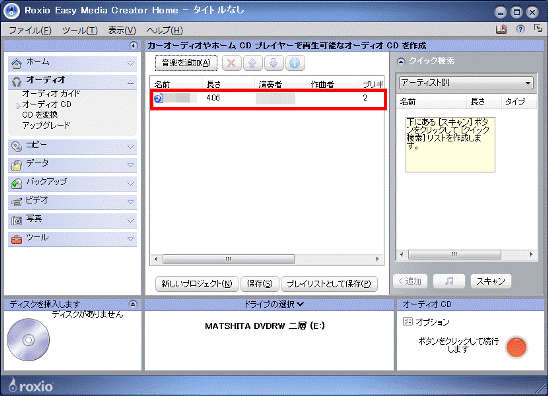Select オーディオ CD in sidebar
The height and width of the screenshot is (396, 548).
click(x=47, y=104)
